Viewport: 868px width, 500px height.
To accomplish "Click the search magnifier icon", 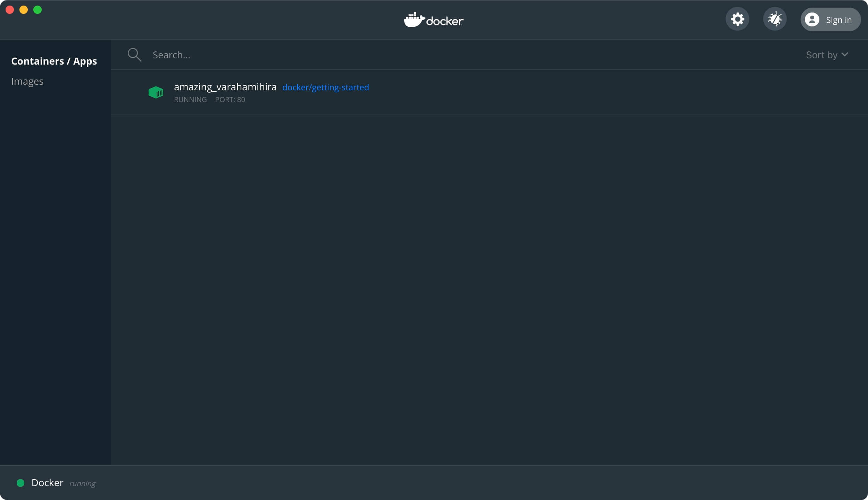I will 134,55.
